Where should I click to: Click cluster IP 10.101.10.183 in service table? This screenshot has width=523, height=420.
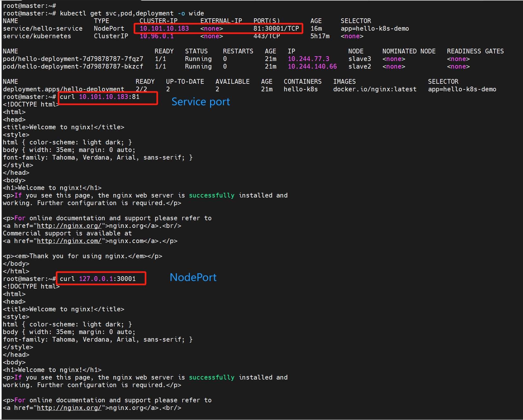point(164,28)
